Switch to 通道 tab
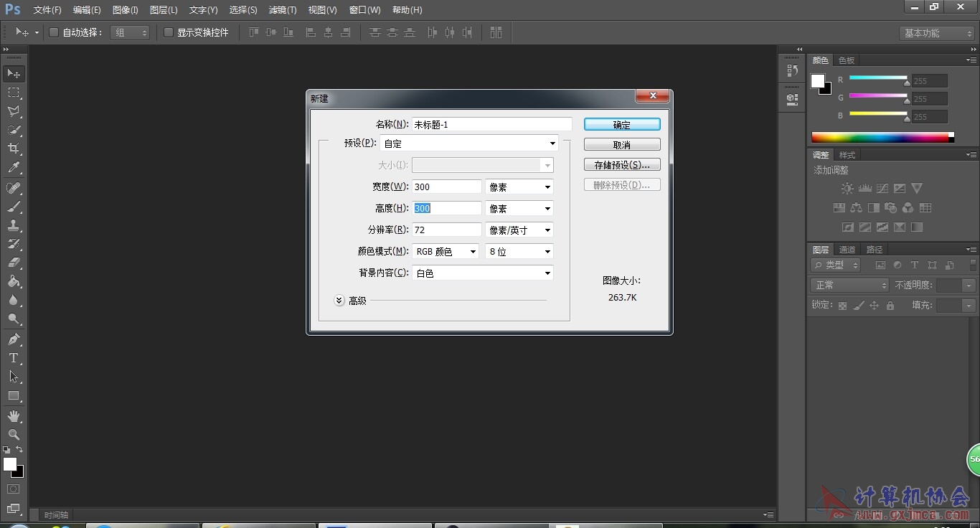 coord(847,250)
